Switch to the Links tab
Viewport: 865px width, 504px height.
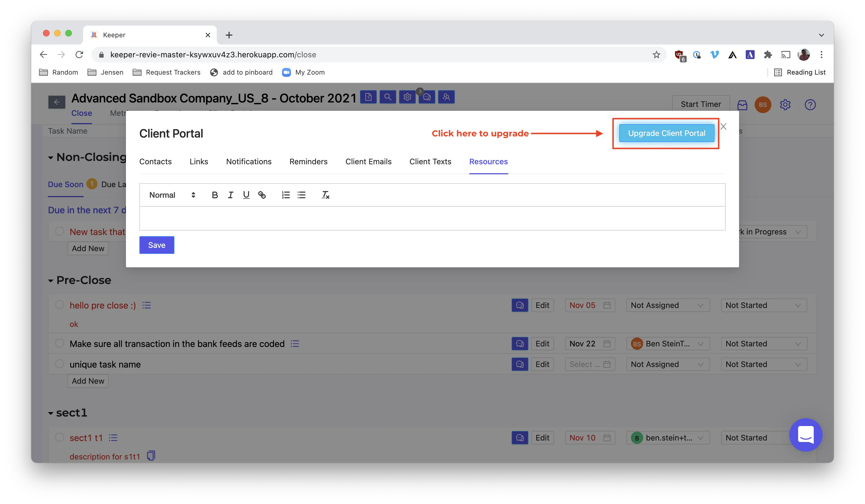click(x=199, y=162)
